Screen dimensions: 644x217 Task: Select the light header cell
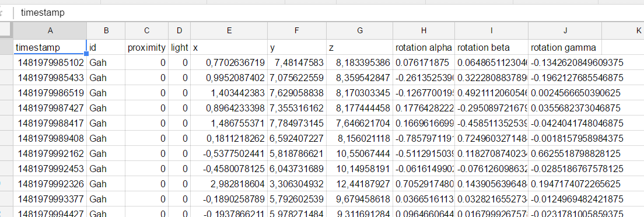tap(180, 48)
